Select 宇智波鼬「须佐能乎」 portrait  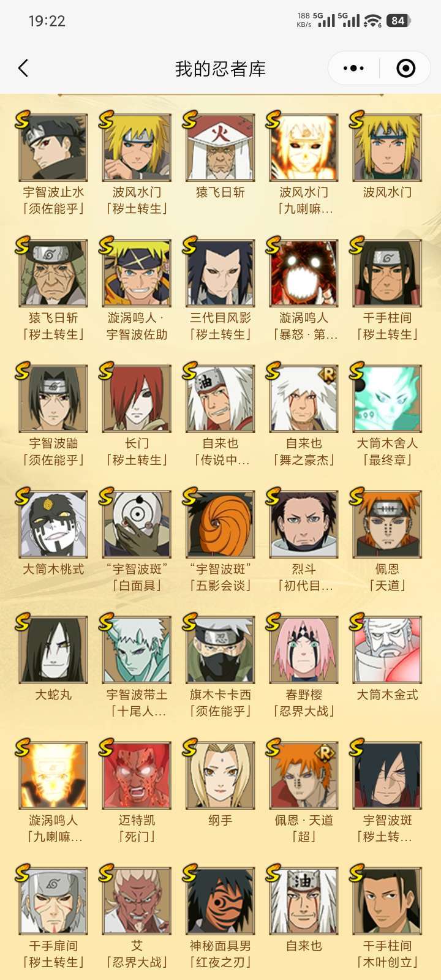point(53,398)
